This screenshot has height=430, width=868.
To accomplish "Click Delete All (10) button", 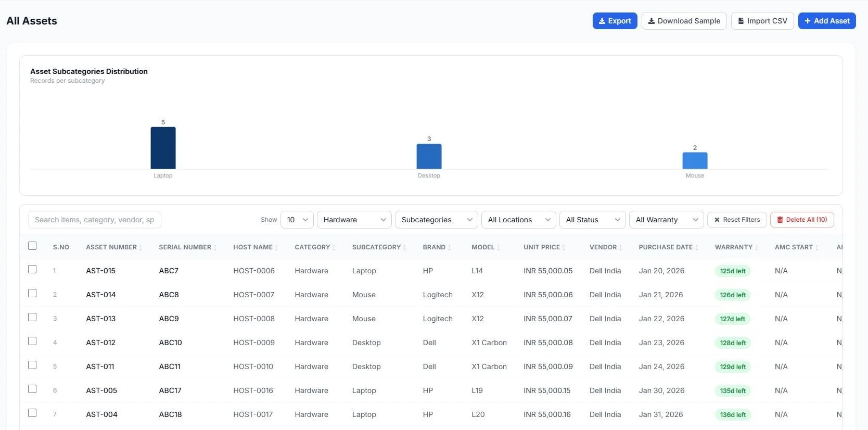I will (802, 220).
